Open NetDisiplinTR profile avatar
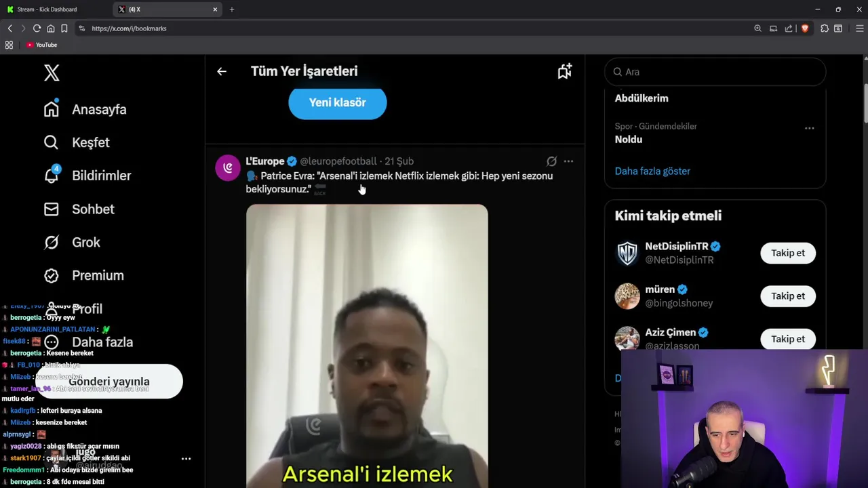 point(627,253)
